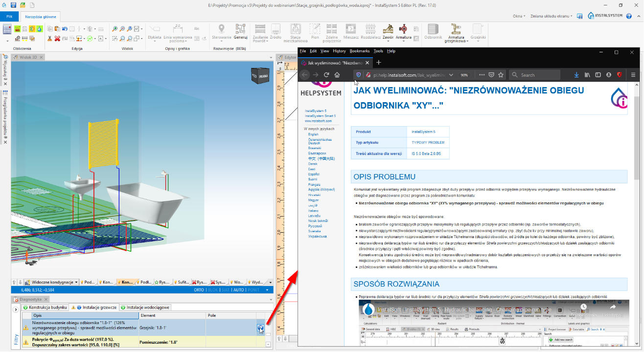Click the calculator Obliczenia icon

[x=7, y=29]
